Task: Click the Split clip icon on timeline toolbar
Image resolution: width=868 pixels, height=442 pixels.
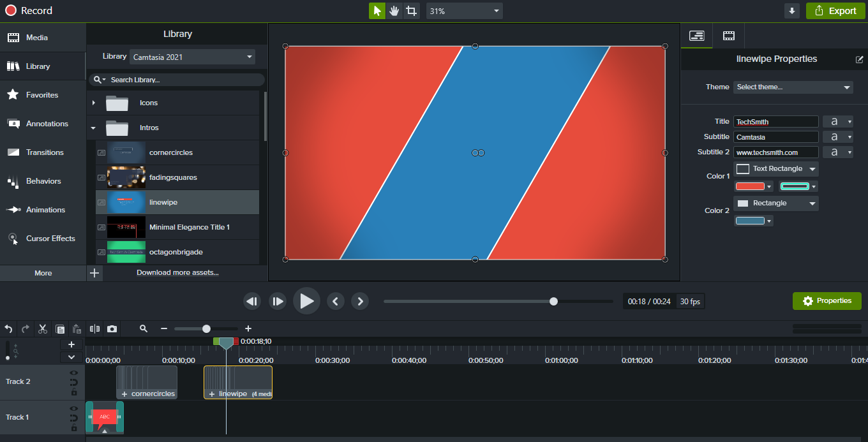Action: (x=95, y=329)
